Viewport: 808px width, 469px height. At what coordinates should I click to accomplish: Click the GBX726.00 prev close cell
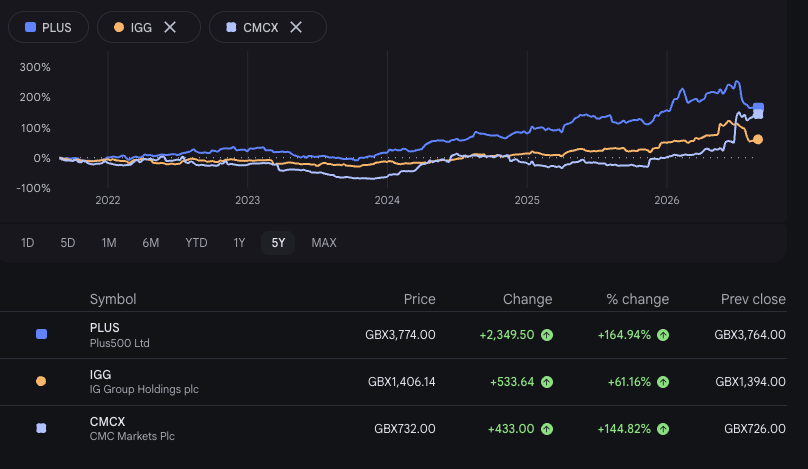click(755, 429)
